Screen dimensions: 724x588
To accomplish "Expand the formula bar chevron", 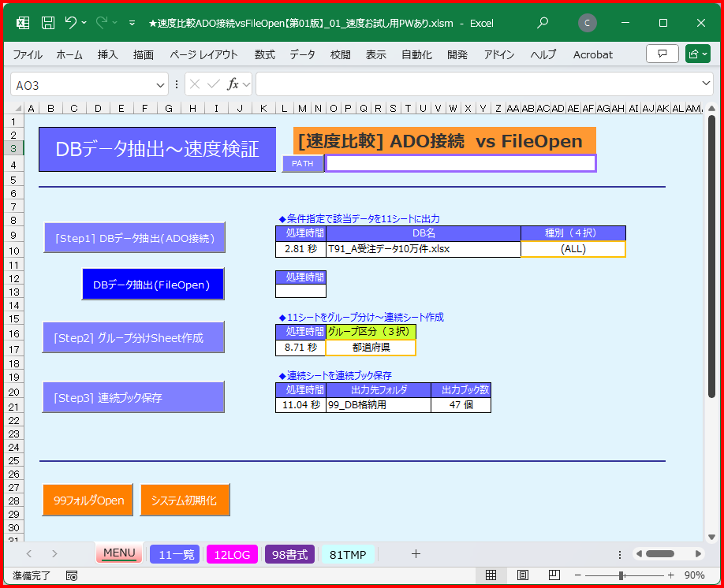I will click(707, 84).
